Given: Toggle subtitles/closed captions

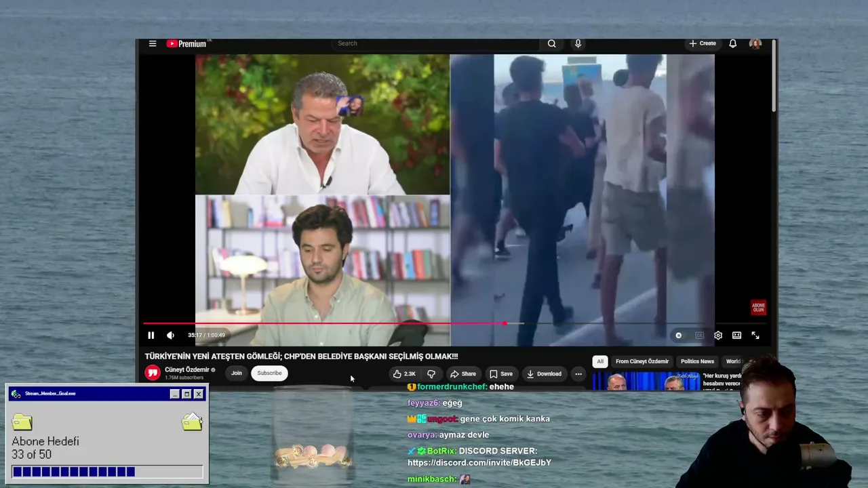Looking at the screenshot, I should [x=699, y=335].
